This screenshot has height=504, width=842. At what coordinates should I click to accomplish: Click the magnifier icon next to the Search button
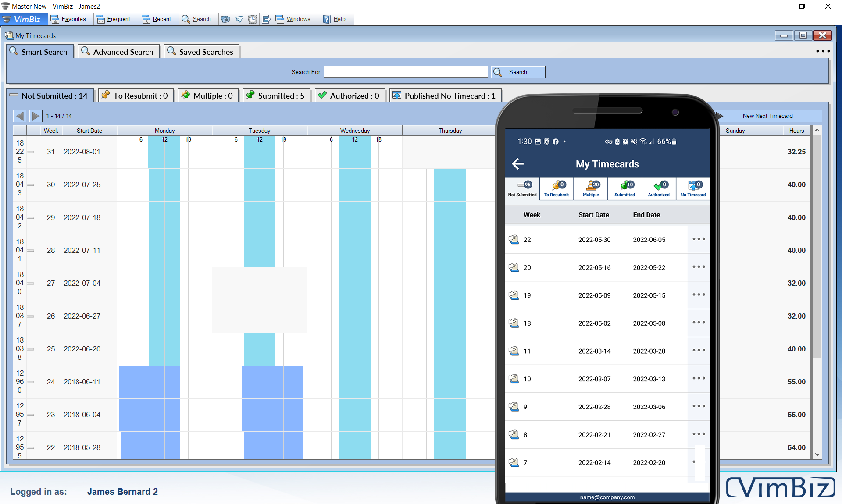498,72
